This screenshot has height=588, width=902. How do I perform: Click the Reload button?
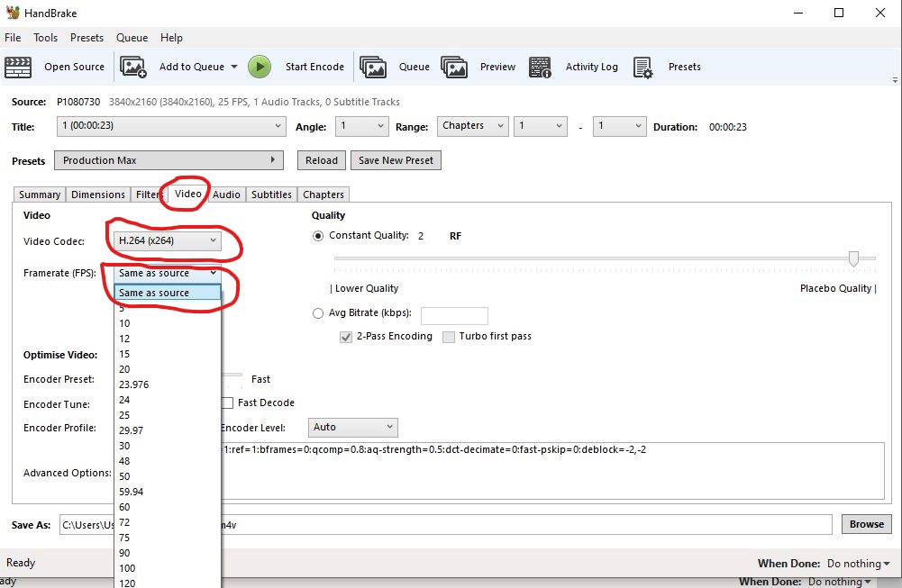point(322,160)
